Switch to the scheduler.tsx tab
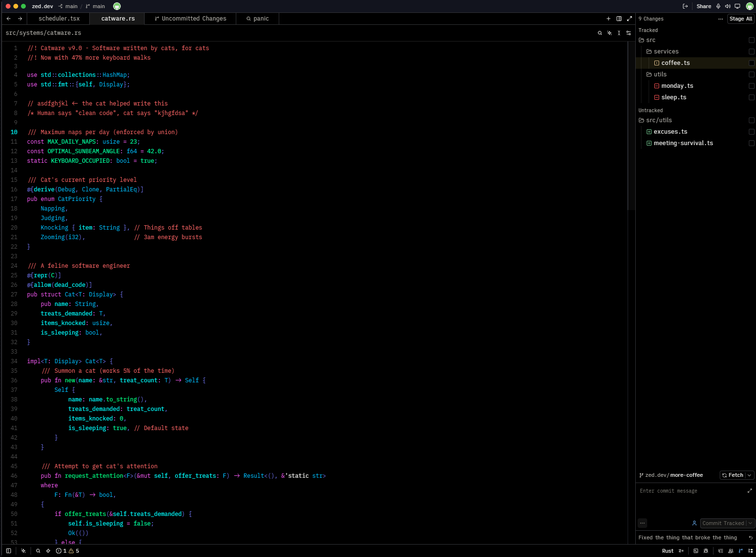Image resolution: width=756 pixels, height=557 pixels. 59,19
